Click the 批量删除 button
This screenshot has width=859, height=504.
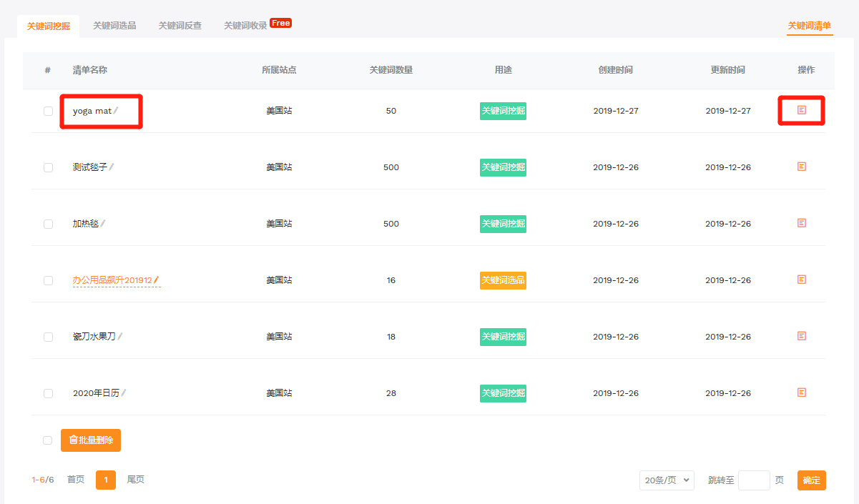click(91, 440)
